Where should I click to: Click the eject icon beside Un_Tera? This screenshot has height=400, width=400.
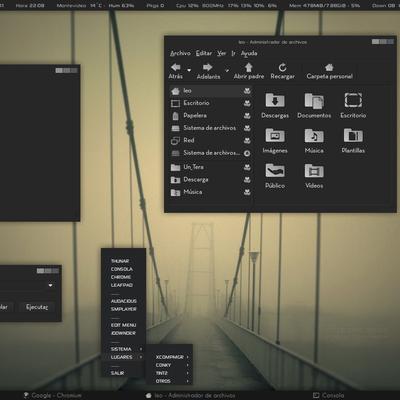(x=247, y=167)
